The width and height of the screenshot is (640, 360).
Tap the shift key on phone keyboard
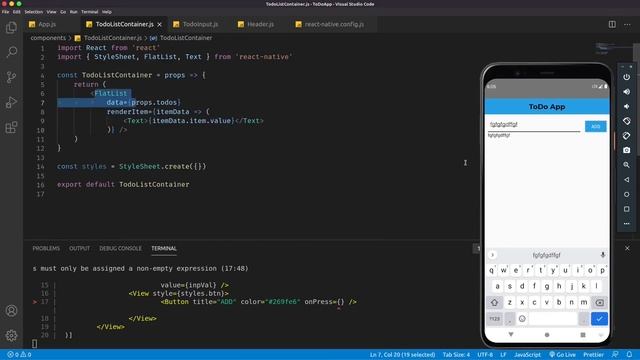coord(495,302)
